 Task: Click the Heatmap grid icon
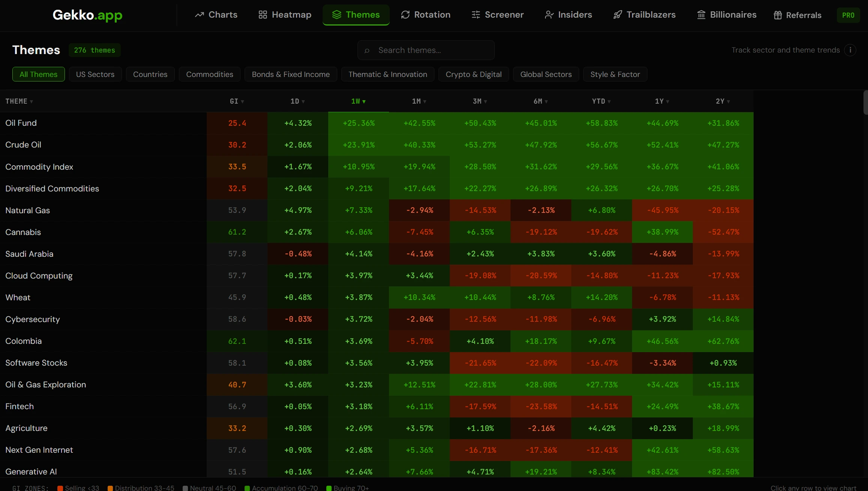coord(263,15)
